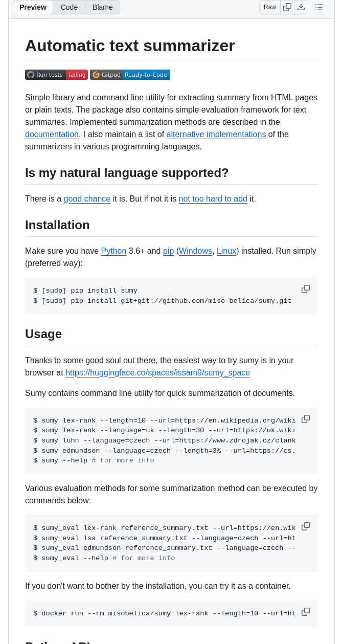This screenshot has width=343, height=644.
Task: Copy the sumy_eval commands block
Action: coord(306,526)
